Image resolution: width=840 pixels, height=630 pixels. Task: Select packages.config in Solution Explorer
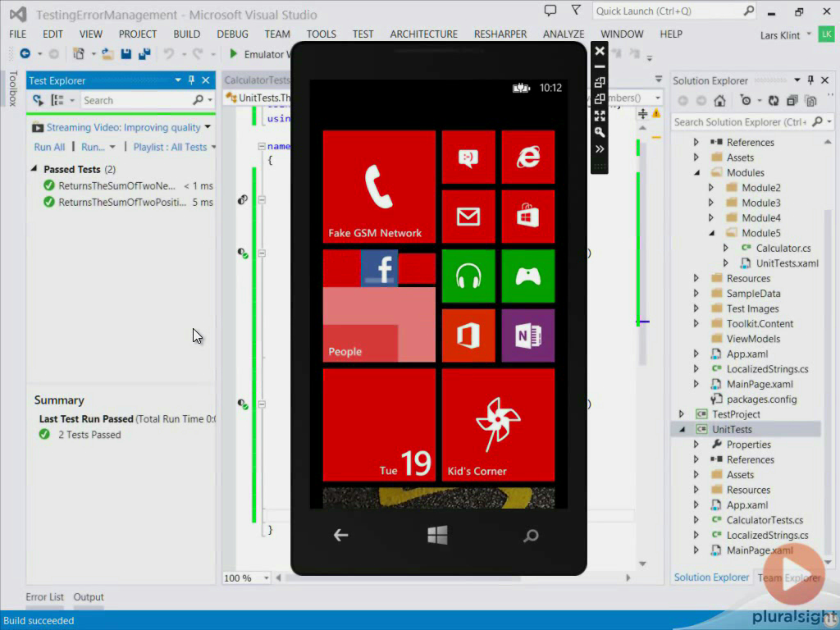[x=761, y=399]
